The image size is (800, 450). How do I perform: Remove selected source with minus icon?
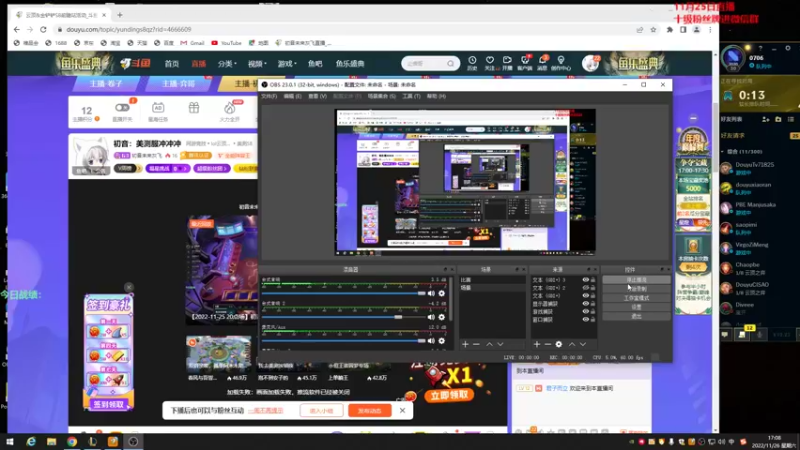pyautogui.click(x=547, y=344)
